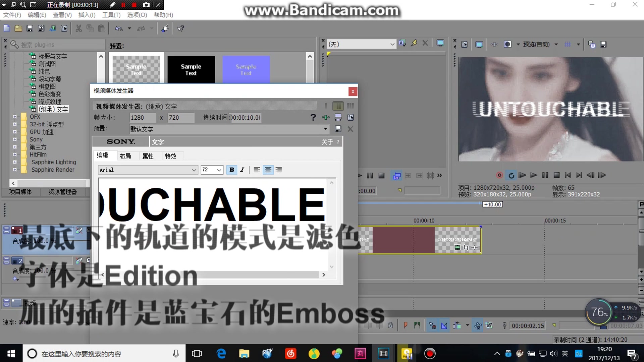Click the video media generator save preset icon
This screenshot has height=362, width=644.
tap(337, 129)
